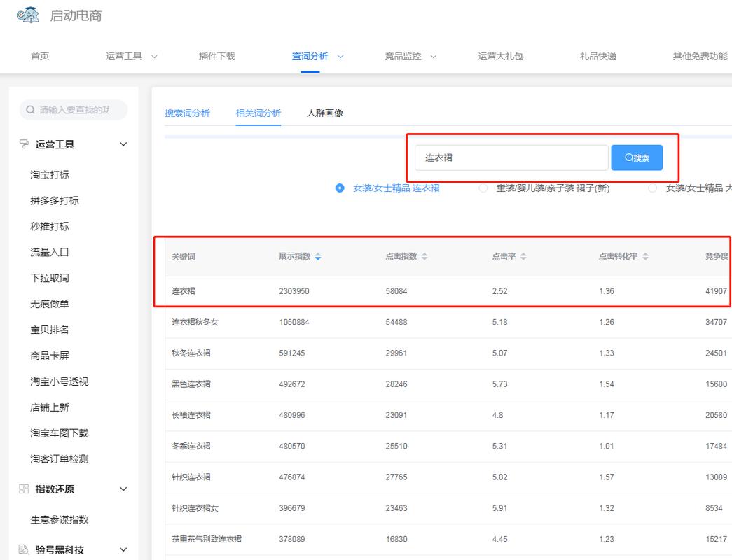This screenshot has height=560, width=732.
Task: Click keyword cell 秋冬连衣裙
Action: click(x=191, y=353)
